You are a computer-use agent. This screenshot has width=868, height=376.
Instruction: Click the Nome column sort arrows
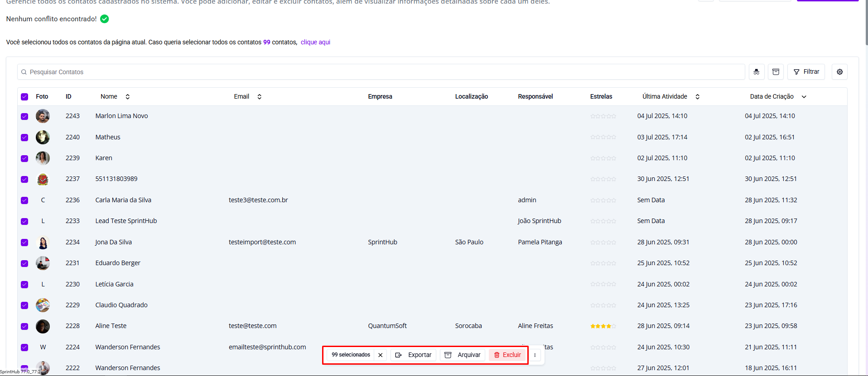click(x=128, y=97)
